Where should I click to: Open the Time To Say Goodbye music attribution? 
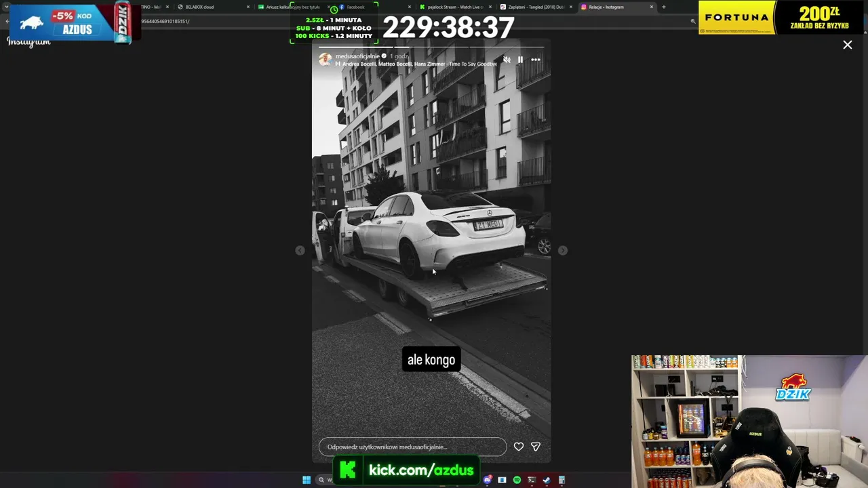coord(416,64)
